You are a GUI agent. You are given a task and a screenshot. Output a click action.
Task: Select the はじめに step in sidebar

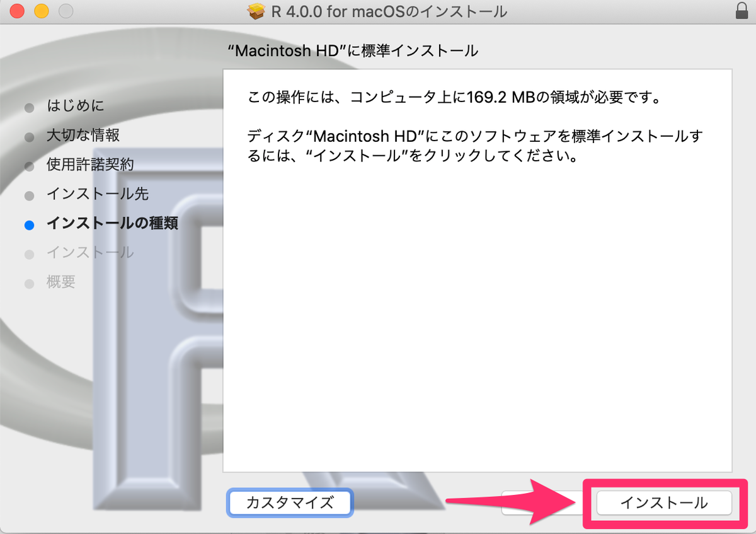(75, 106)
